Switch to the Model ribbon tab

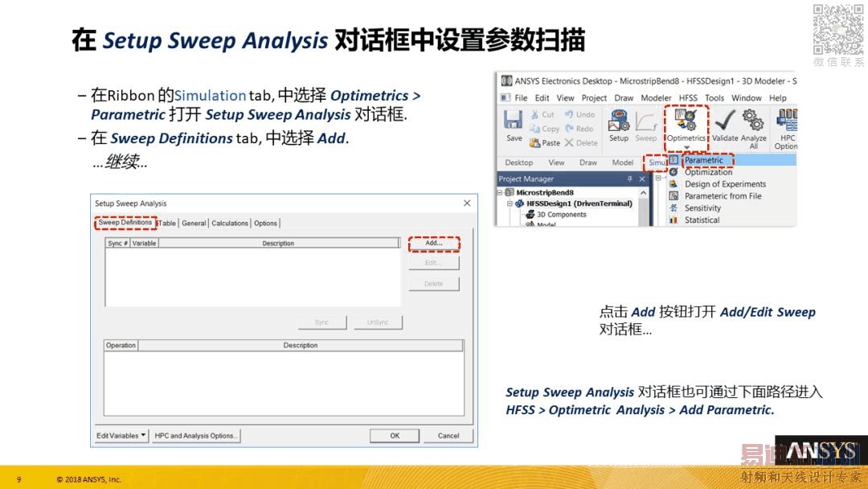click(x=622, y=162)
